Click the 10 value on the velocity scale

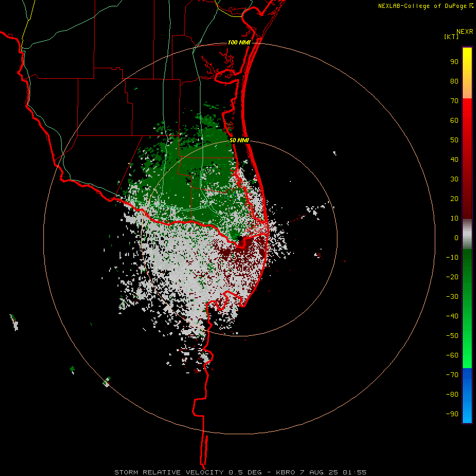[454, 218]
